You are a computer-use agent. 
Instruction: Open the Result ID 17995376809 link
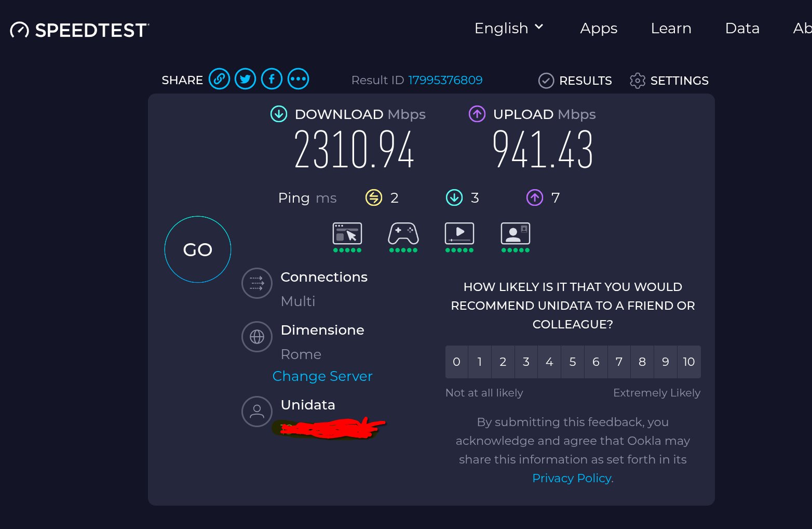click(x=445, y=80)
